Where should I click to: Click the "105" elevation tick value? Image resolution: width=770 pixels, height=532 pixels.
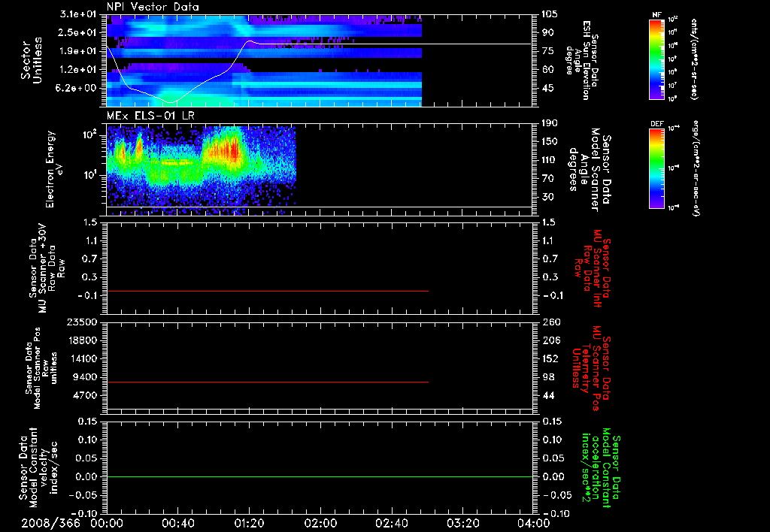pyautogui.click(x=549, y=14)
